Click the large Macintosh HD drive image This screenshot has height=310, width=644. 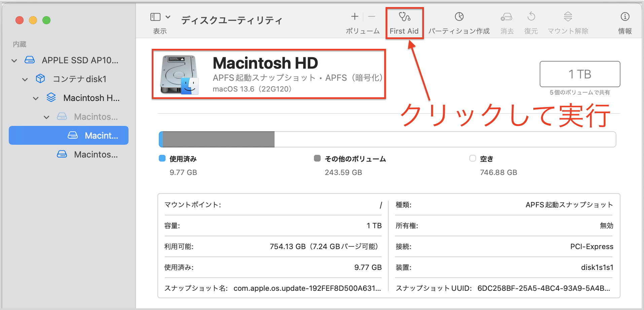pos(179,75)
